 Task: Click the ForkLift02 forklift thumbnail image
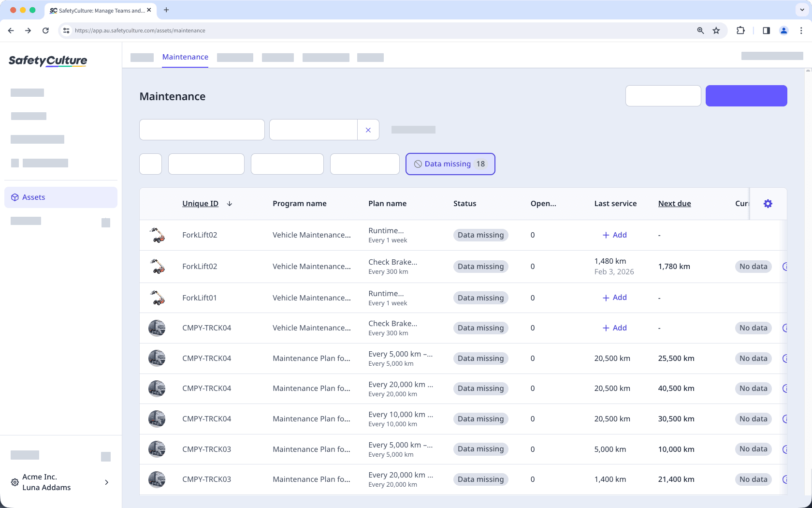(x=157, y=235)
